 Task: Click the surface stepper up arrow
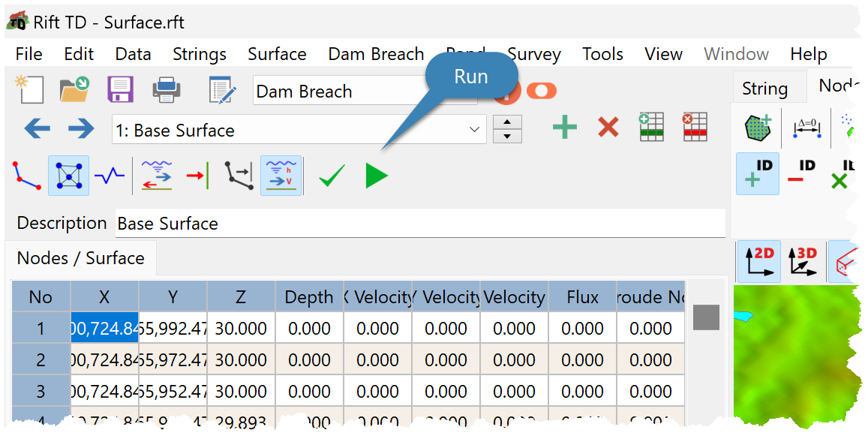tap(507, 122)
